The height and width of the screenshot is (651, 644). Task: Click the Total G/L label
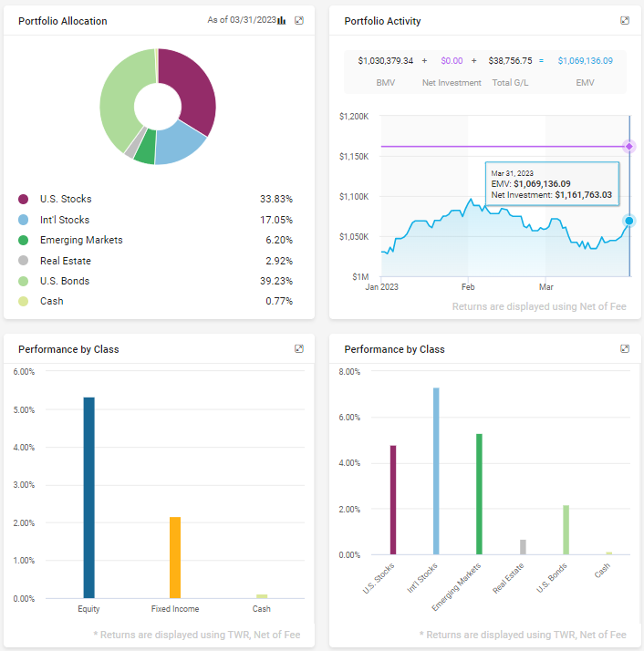click(510, 83)
